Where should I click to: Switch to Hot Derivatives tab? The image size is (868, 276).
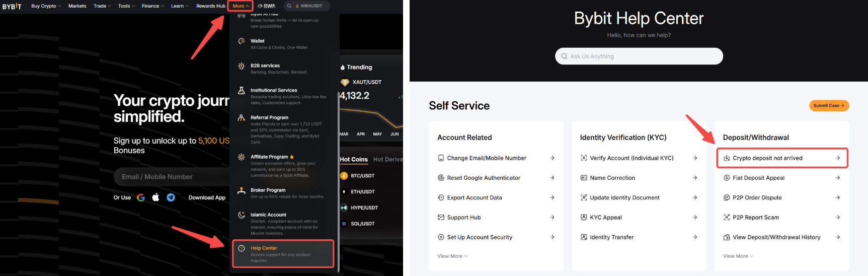point(388,159)
